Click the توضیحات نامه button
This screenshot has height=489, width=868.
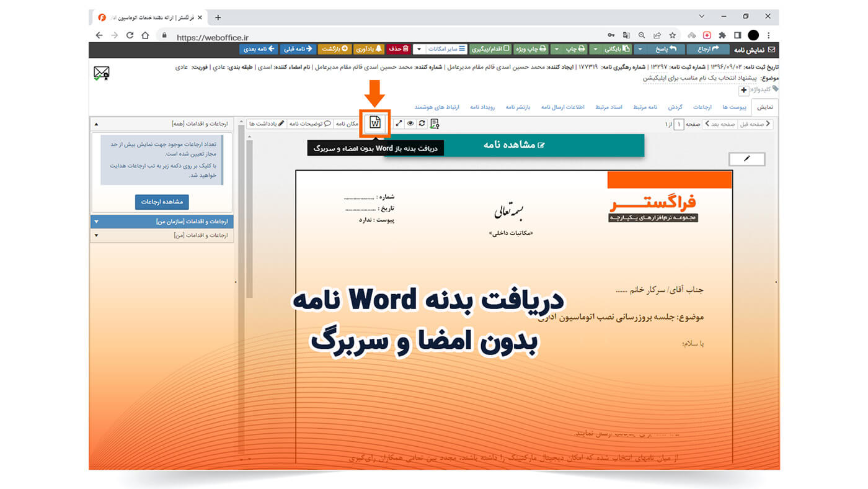(x=310, y=124)
